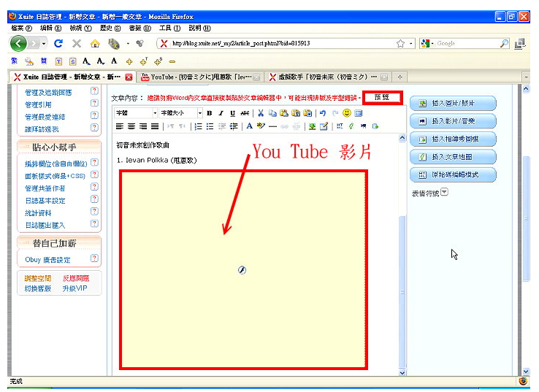Open the 工具 (Tools) menu

(170, 28)
